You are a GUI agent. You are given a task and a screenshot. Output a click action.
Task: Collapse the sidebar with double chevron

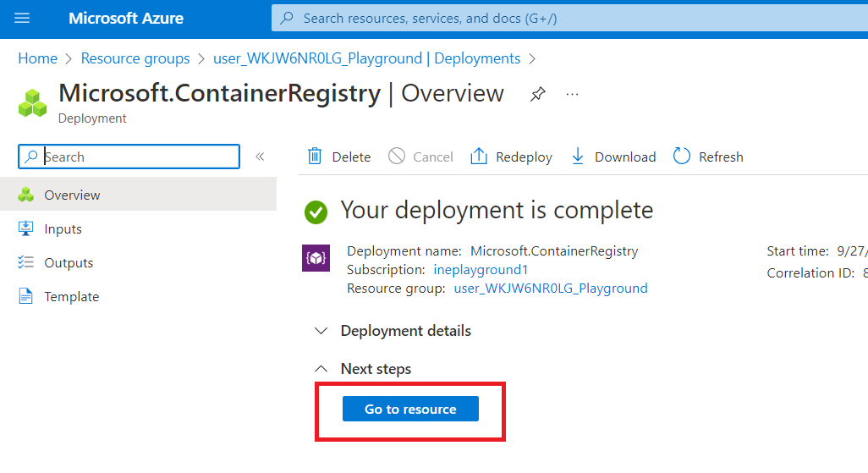[260, 157]
